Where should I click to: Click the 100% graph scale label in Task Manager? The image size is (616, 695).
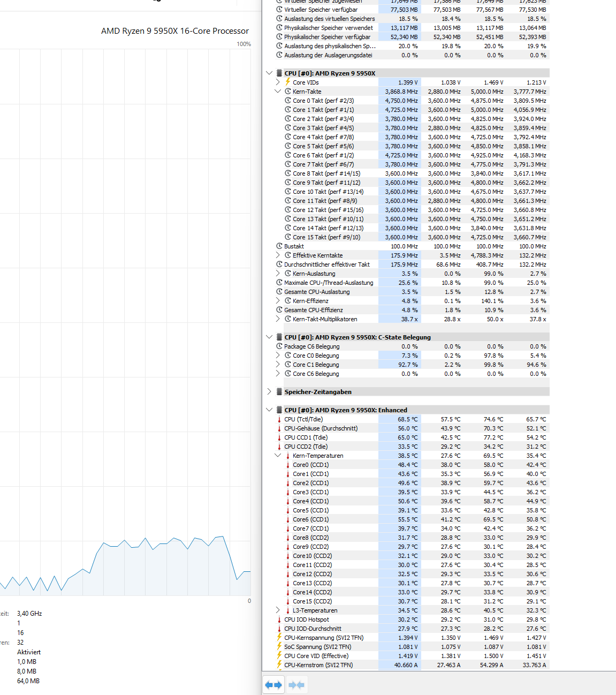244,44
